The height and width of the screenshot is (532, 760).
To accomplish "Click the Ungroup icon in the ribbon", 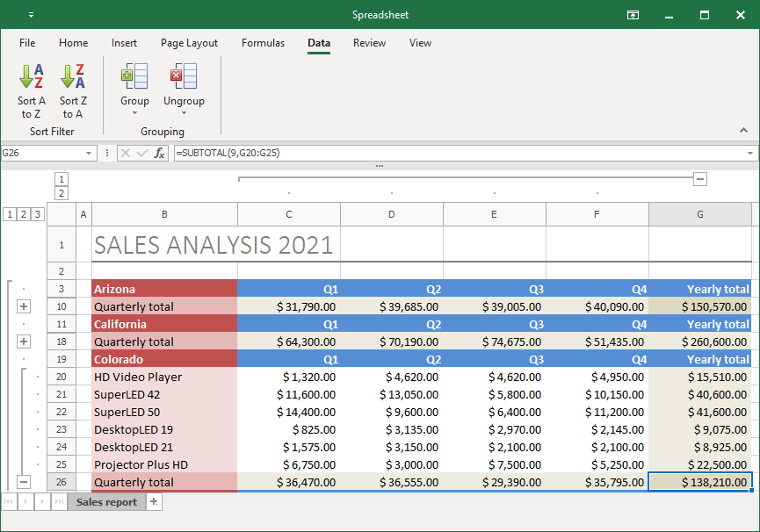I will tap(184, 77).
